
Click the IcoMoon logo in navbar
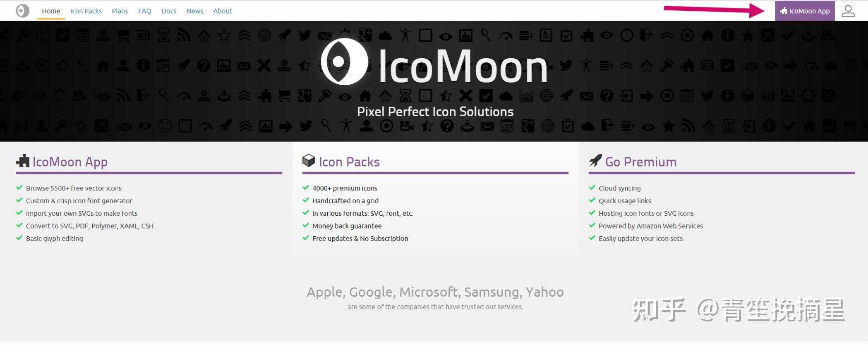pos(23,11)
